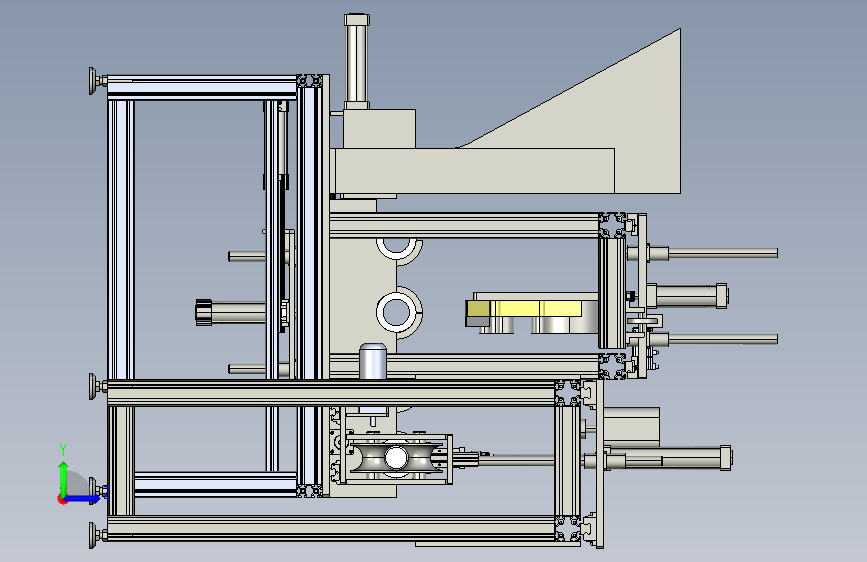Select the upper long guide rod on right

[x=722, y=253]
